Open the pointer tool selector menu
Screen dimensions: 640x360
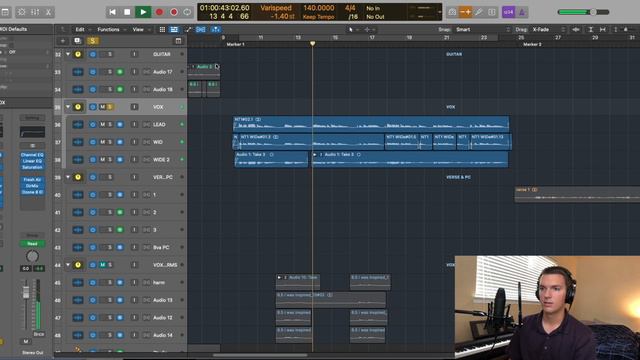pos(353,29)
